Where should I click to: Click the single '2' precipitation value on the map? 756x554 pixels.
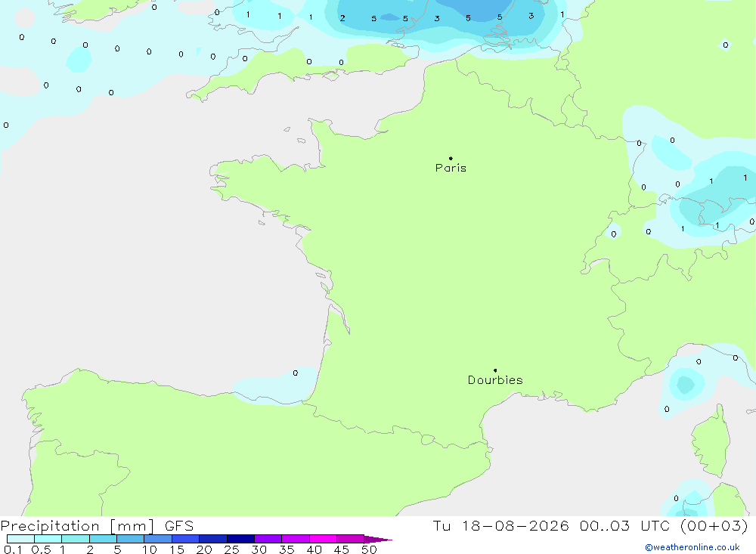click(x=342, y=18)
